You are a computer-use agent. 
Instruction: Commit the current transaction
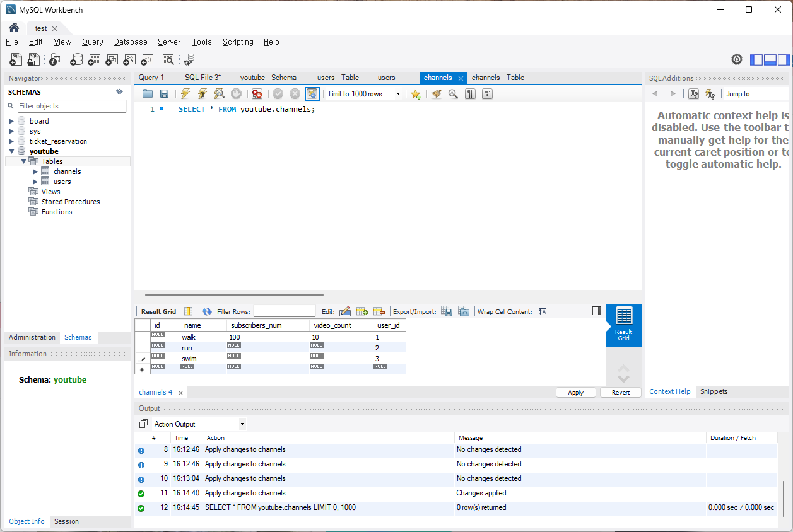click(x=278, y=94)
